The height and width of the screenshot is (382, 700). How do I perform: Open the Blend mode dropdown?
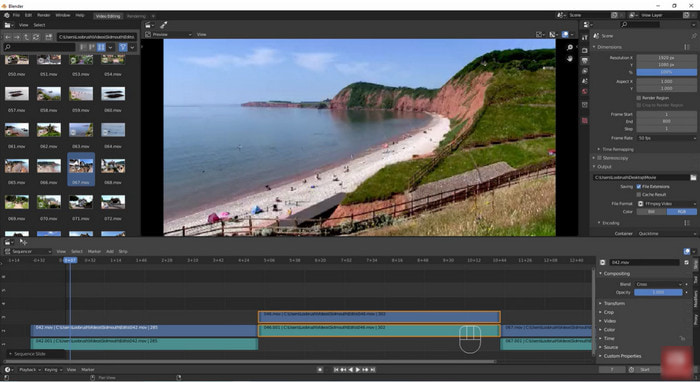point(658,284)
